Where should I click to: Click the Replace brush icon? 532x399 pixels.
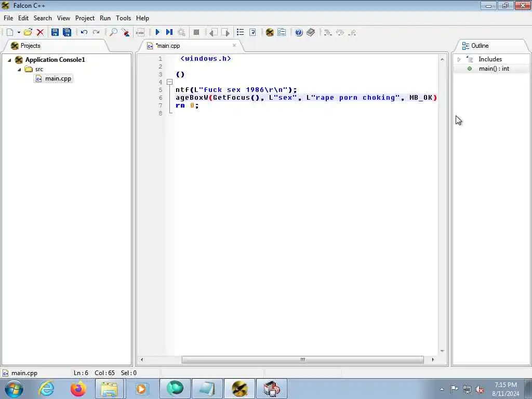click(126, 32)
